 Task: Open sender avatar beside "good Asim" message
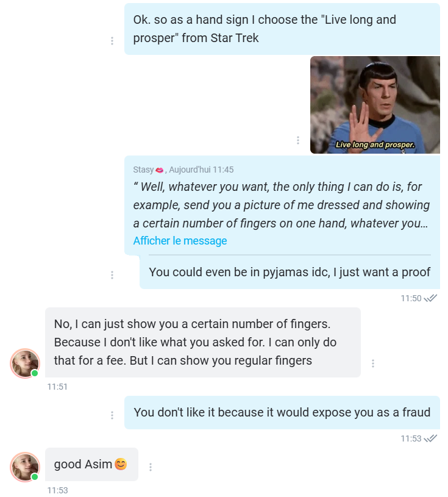[25, 467]
